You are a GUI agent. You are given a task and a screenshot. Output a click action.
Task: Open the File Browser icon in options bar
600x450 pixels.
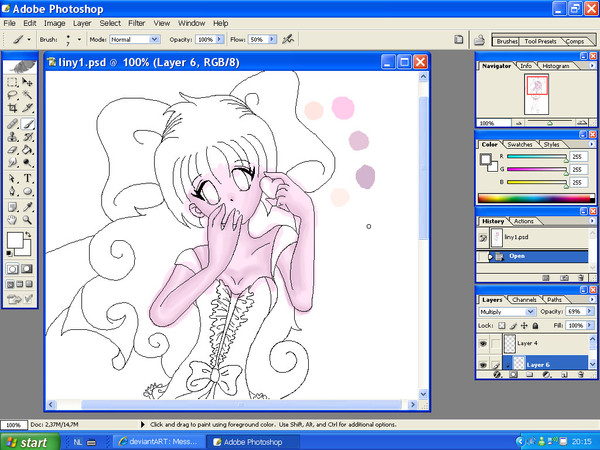click(x=458, y=39)
